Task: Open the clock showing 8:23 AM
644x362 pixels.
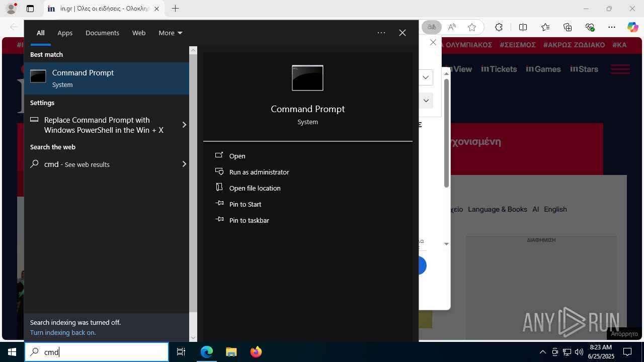Action: coord(601,352)
